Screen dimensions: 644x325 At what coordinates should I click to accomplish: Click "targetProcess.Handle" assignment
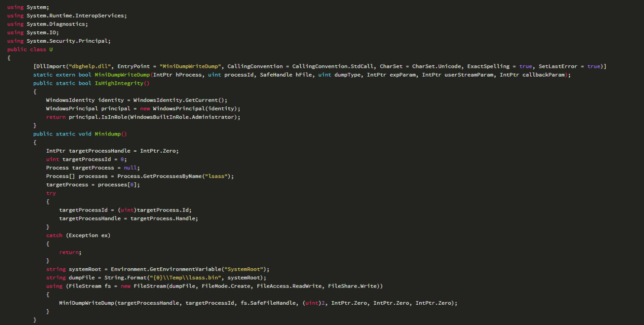163,219
